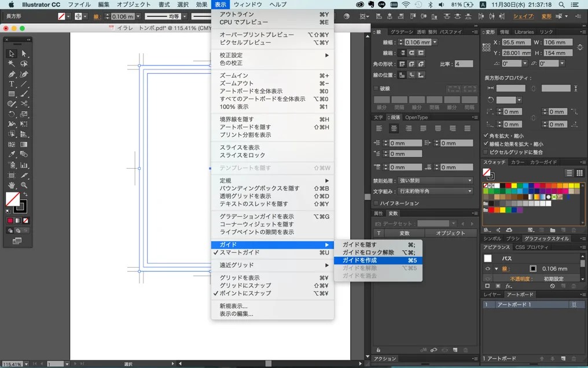Screen dimensions: 588x368
Task: Open 遠近グリッド submenu
Action: [272, 265]
